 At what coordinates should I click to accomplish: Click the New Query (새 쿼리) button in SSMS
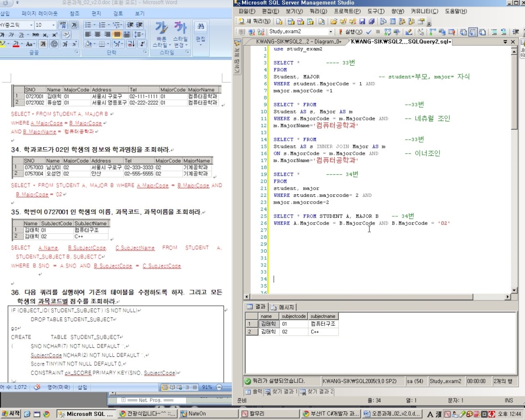(x=254, y=22)
